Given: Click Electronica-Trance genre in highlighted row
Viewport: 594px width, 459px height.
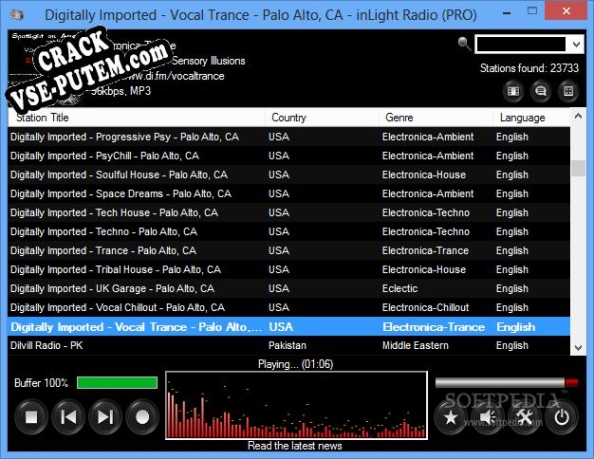Looking at the screenshot, I should [x=434, y=327].
